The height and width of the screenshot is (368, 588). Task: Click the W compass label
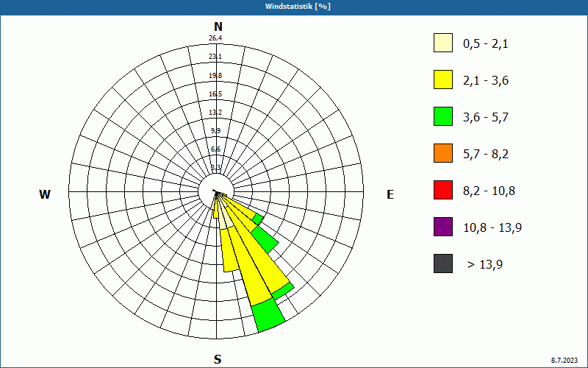pyautogui.click(x=45, y=194)
